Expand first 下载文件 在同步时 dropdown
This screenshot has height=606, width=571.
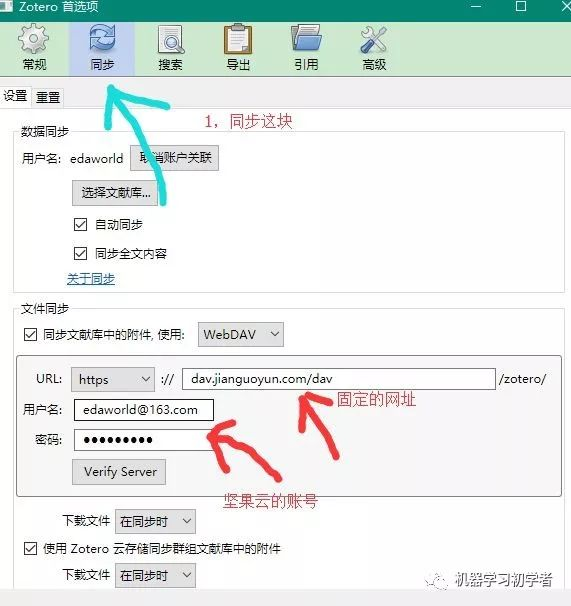155,521
